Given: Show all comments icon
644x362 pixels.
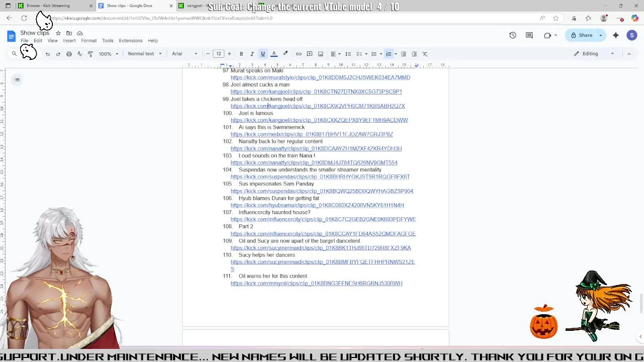Looking at the screenshot, I should pos(529,35).
